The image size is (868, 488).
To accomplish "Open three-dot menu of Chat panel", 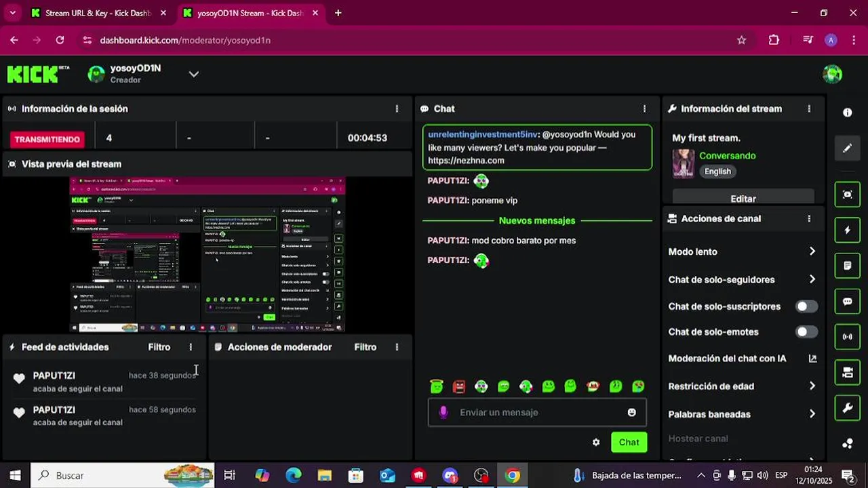I will (644, 108).
